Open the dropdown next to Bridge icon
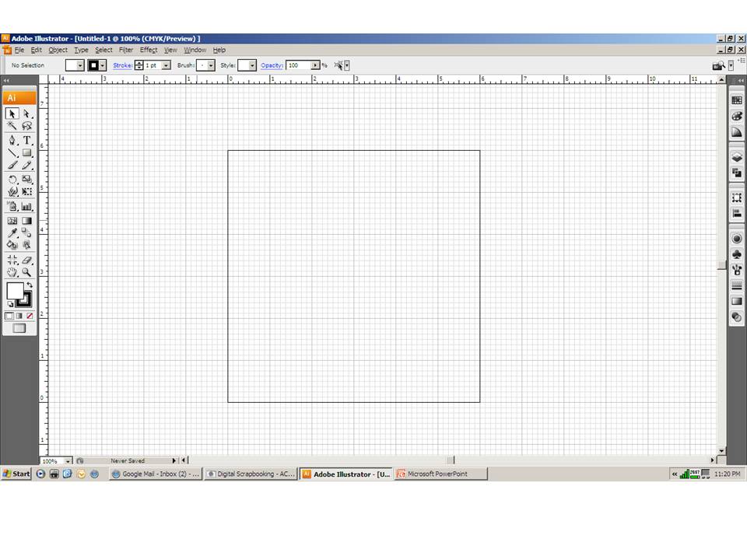 (x=731, y=65)
